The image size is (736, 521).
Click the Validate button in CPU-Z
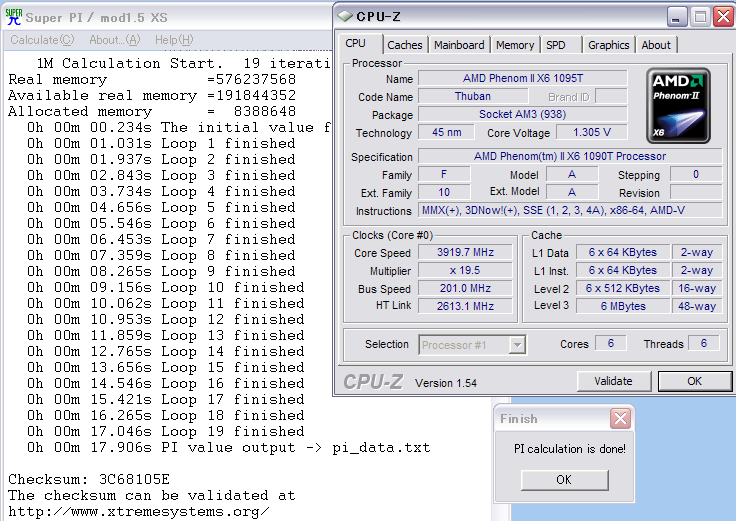[613, 381]
